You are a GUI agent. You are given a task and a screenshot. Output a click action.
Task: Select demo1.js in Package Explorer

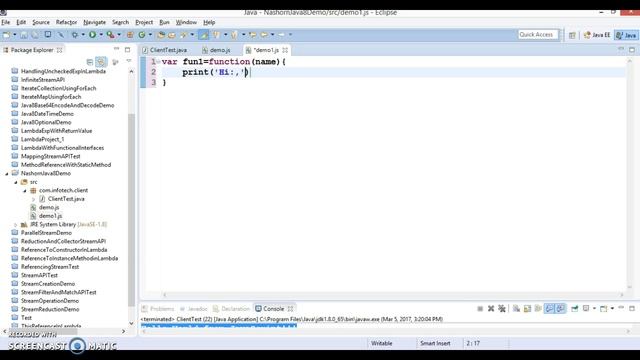click(x=51, y=216)
